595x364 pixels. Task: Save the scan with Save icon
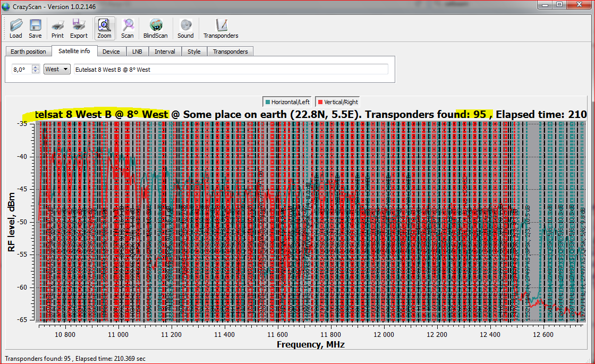(x=35, y=28)
